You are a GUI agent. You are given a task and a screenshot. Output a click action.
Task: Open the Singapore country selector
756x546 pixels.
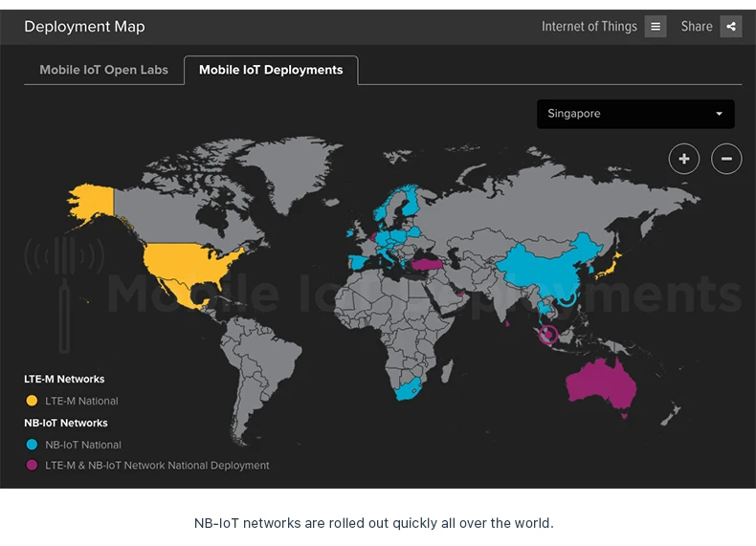pyautogui.click(x=635, y=114)
